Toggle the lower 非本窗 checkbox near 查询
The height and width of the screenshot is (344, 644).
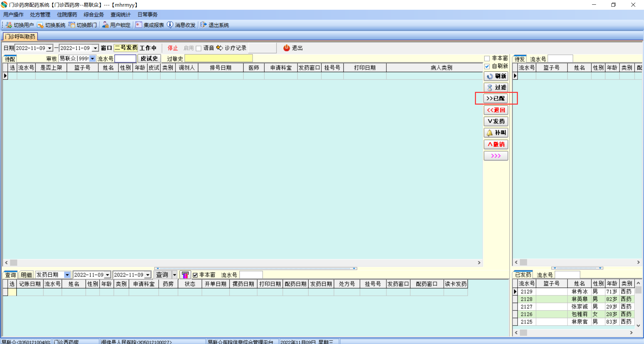195,275
